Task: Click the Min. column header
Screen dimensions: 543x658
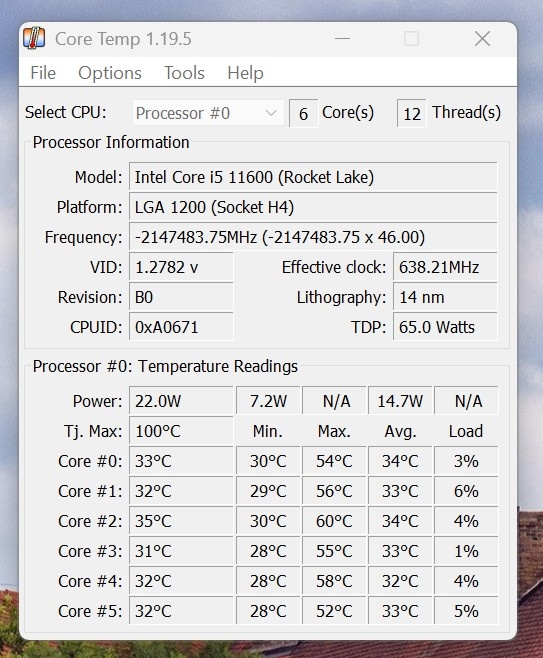Action: pyautogui.click(x=268, y=431)
